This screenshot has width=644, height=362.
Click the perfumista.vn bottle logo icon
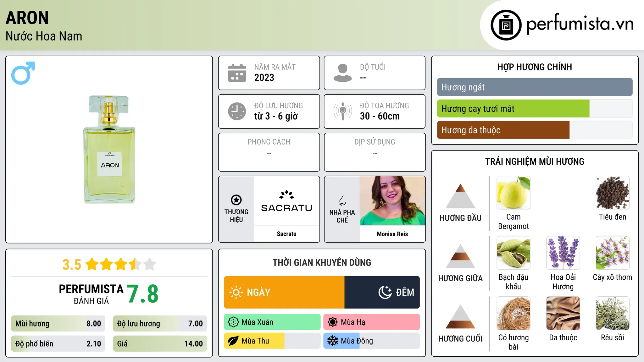[506, 25]
